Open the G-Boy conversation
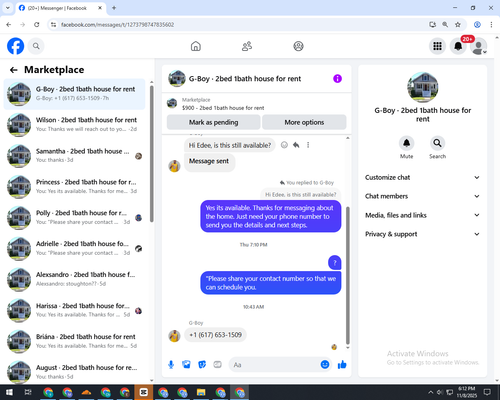 pos(74,94)
